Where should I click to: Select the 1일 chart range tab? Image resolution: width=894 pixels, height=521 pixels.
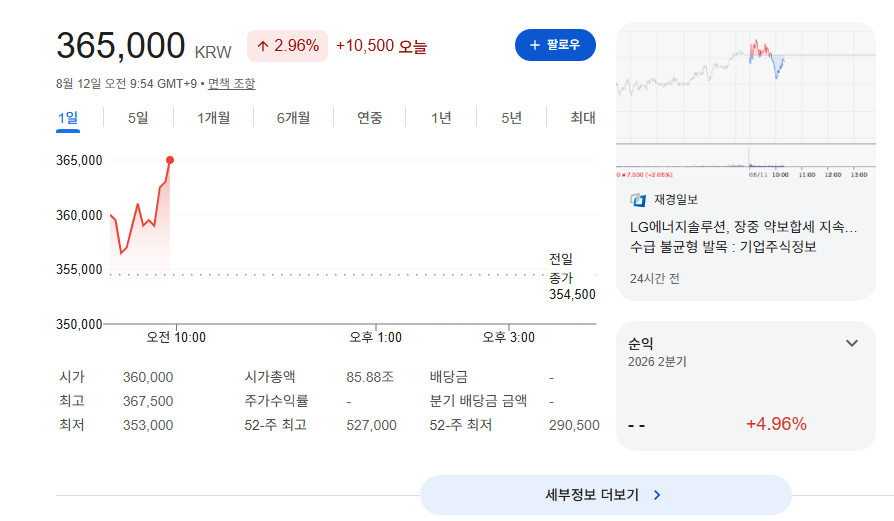click(x=68, y=118)
